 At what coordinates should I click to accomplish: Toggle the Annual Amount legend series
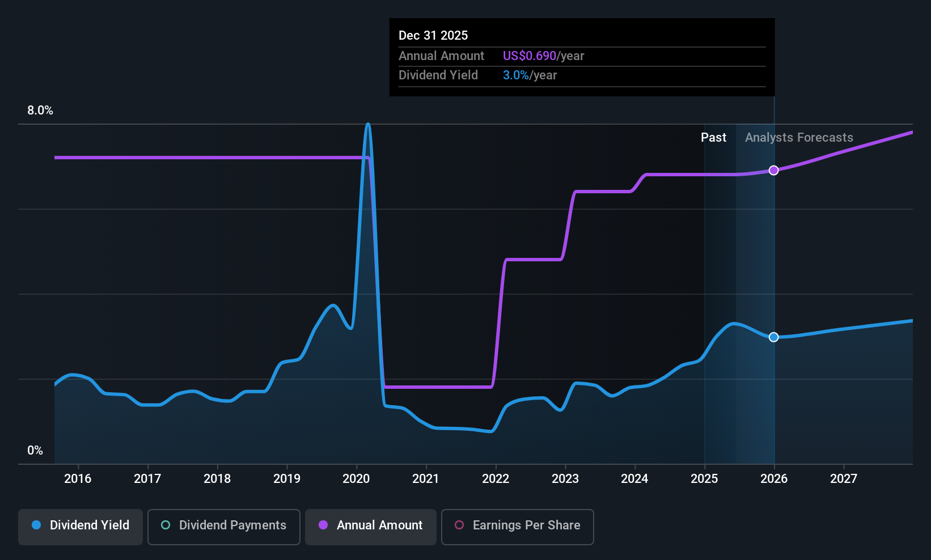pyautogui.click(x=371, y=527)
